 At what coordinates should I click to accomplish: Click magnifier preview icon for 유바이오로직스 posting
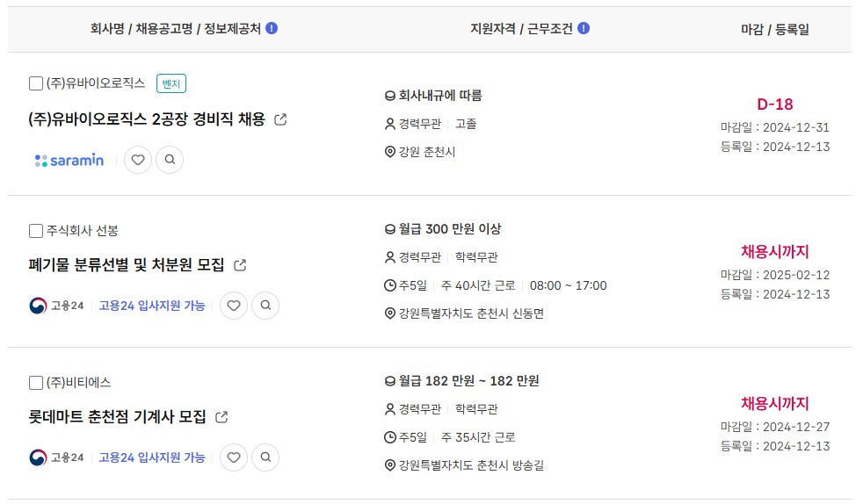point(170,160)
